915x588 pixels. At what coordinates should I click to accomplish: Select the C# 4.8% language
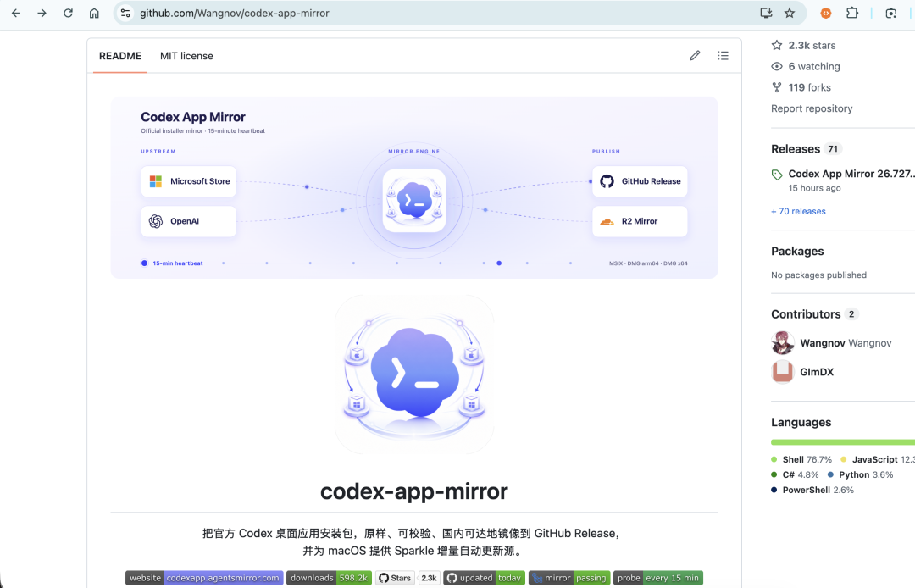tap(795, 474)
